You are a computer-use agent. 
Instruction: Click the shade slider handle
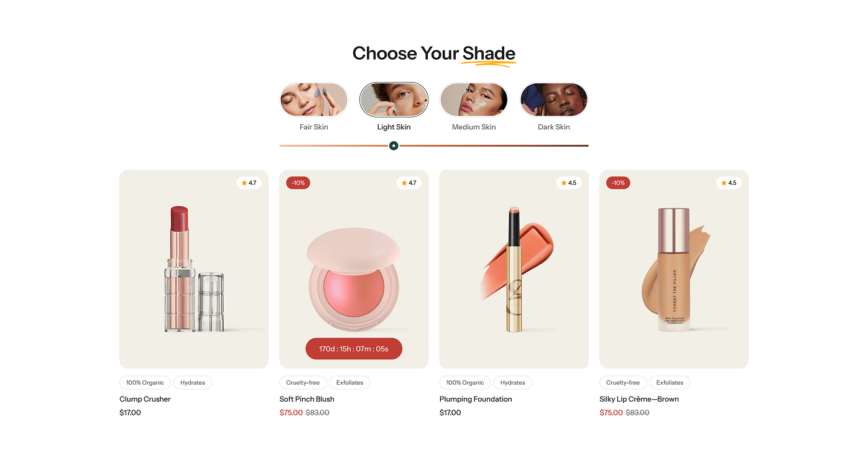[394, 145]
